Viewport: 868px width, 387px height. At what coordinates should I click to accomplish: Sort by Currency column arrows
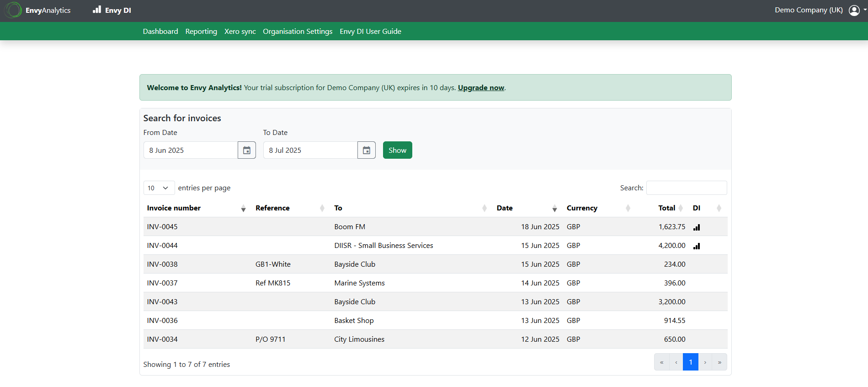[x=628, y=208]
